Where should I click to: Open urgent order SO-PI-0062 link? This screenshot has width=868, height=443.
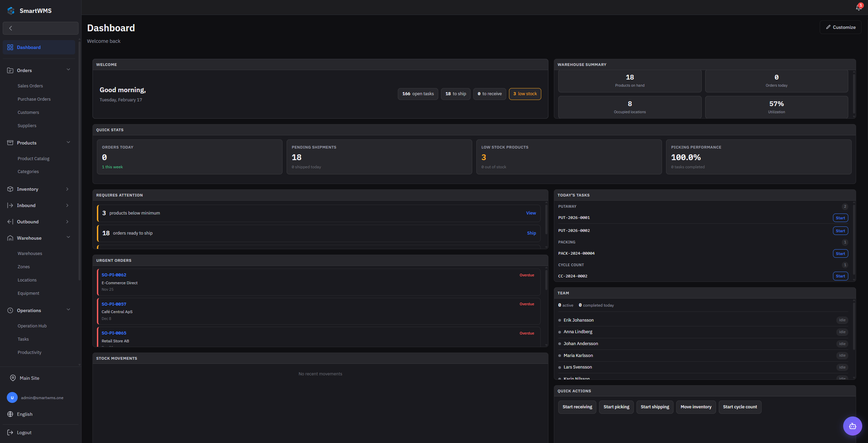tap(114, 275)
